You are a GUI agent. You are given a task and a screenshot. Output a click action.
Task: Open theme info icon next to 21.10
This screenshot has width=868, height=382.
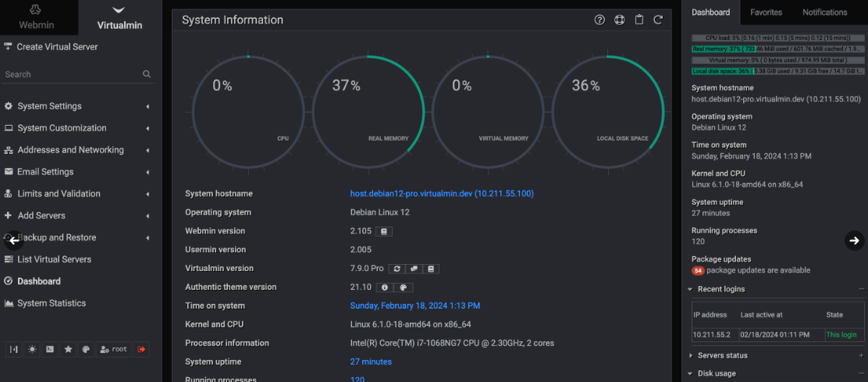385,287
